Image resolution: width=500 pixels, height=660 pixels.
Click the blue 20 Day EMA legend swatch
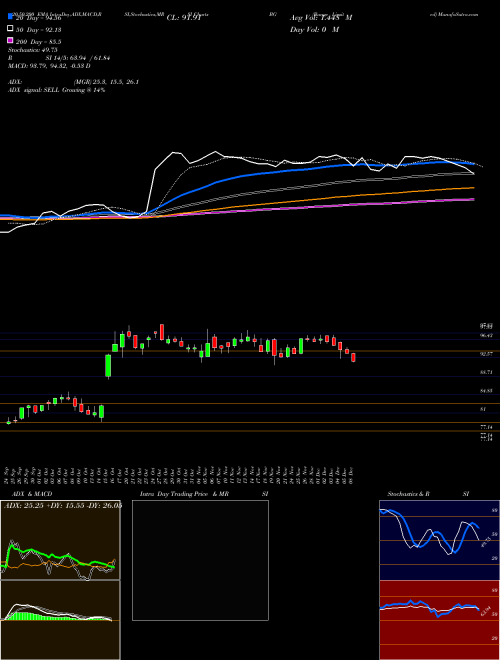coord(10,17)
